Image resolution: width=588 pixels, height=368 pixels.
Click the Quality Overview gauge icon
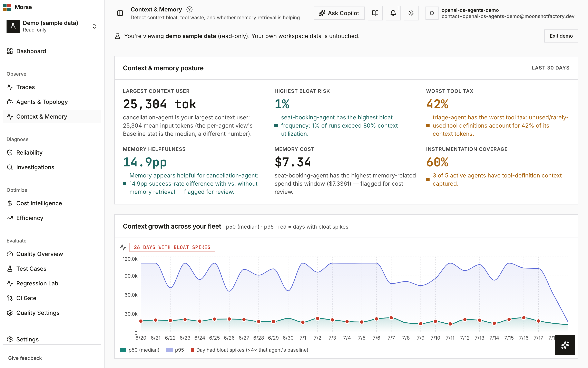coord(10,254)
